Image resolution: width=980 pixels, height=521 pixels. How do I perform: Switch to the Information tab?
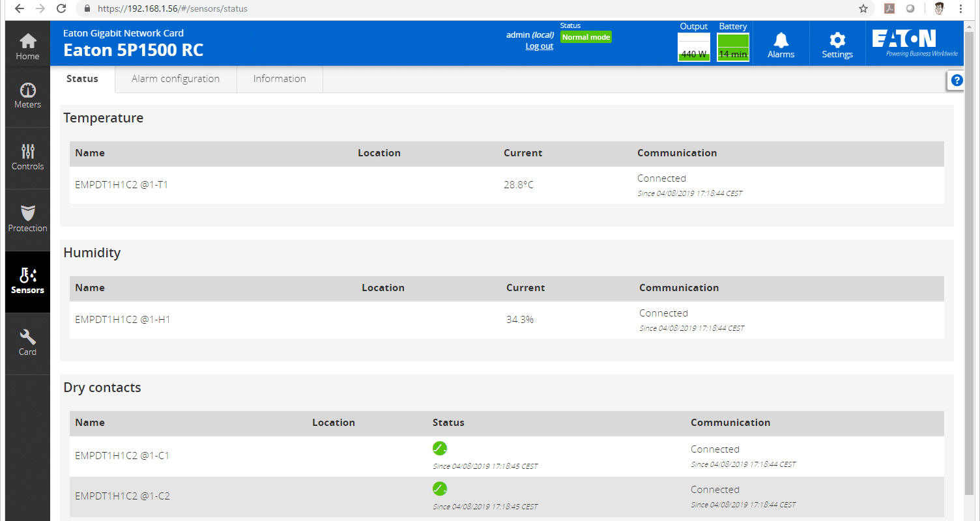click(280, 79)
